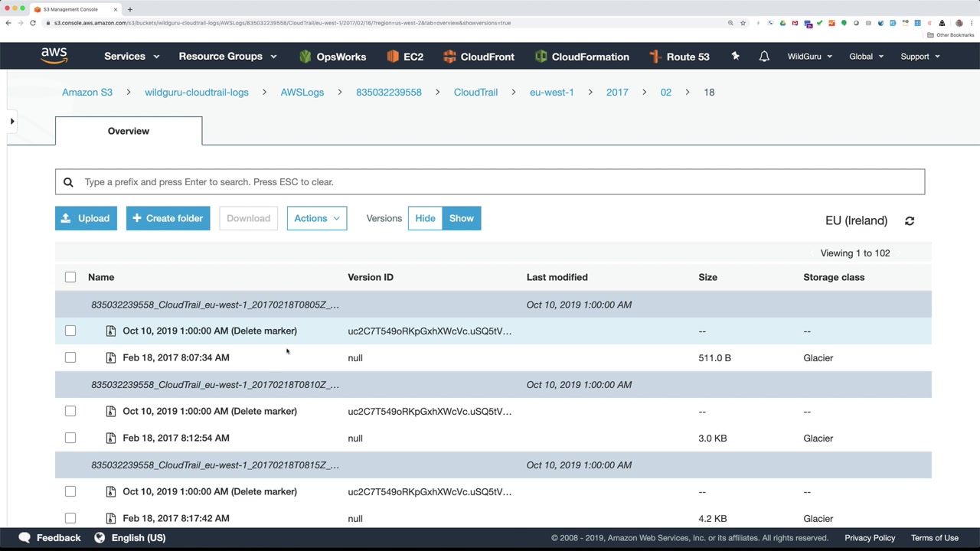Check the Feb 18, 2017 8:07:34 AM version

(x=70, y=357)
